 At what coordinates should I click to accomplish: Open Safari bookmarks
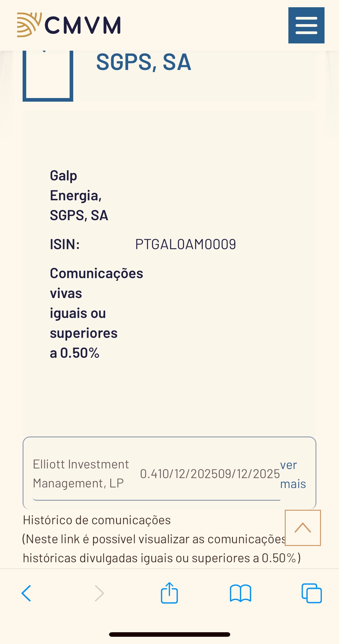(240, 593)
